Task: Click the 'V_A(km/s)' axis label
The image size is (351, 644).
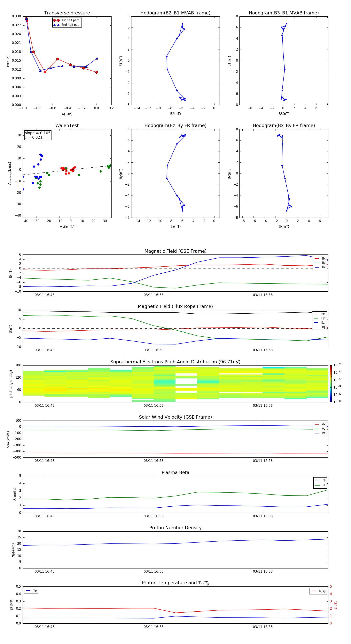Action: pos(67,227)
